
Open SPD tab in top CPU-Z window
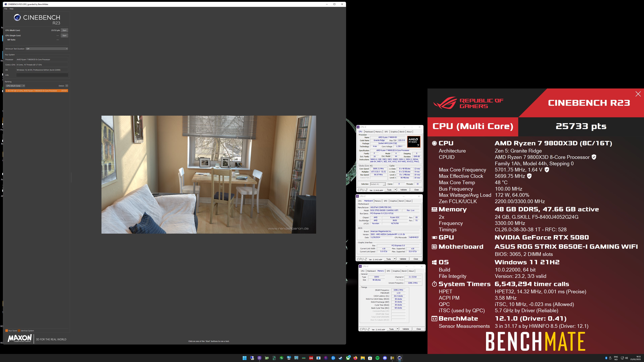click(x=386, y=132)
